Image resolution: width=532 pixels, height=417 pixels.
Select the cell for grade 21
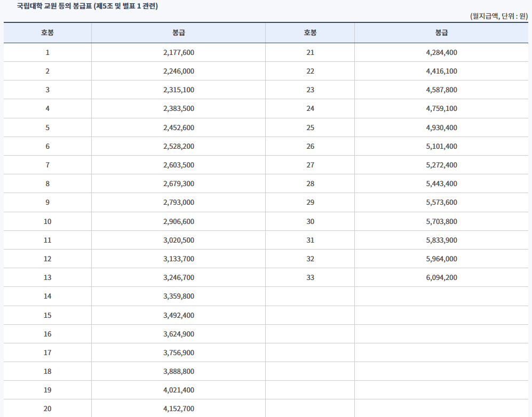pyautogui.click(x=310, y=52)
